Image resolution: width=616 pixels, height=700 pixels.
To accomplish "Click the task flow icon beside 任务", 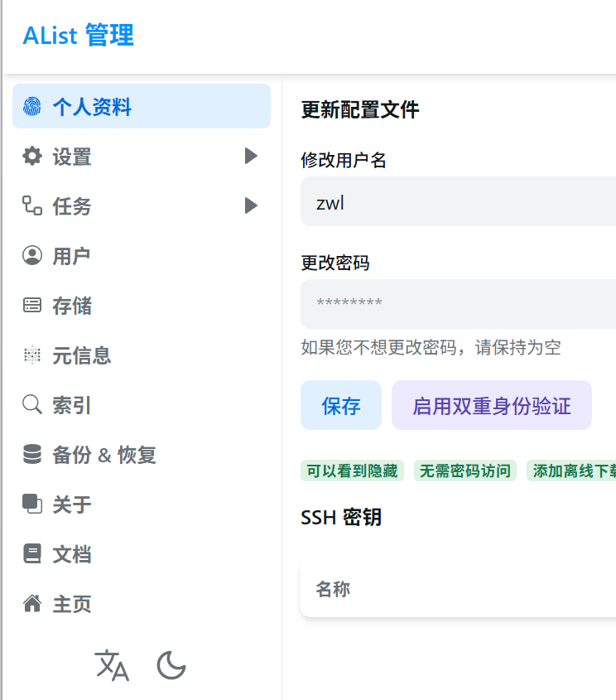I will pos(32,205).
